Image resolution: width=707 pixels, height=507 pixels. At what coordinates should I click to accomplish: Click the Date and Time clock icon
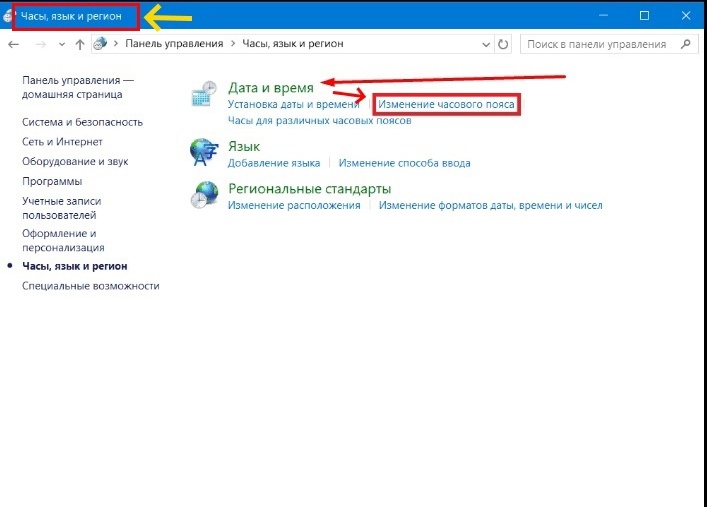tap(204, 96)
